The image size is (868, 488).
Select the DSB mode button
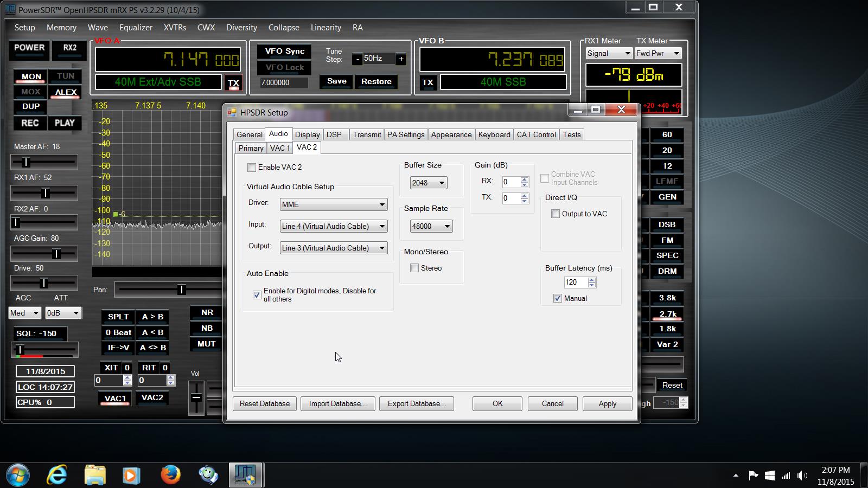point(667,224)
